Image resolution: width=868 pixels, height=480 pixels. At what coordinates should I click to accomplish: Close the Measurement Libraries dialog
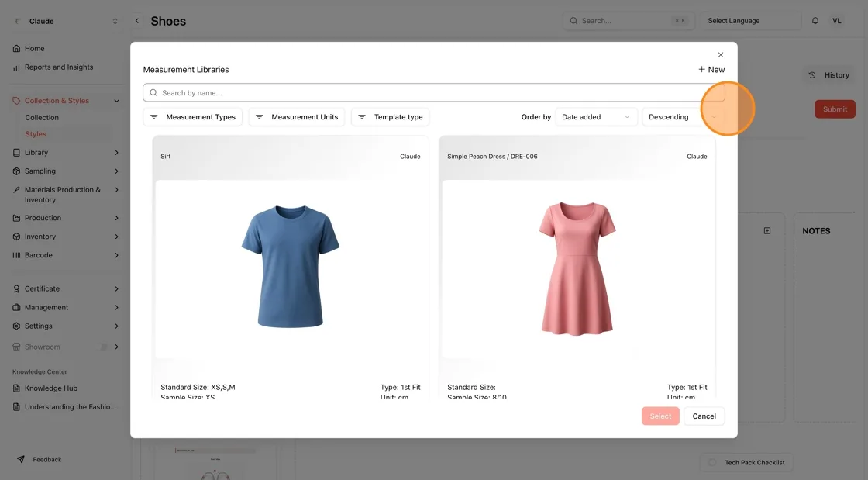(x=720, y=55)
